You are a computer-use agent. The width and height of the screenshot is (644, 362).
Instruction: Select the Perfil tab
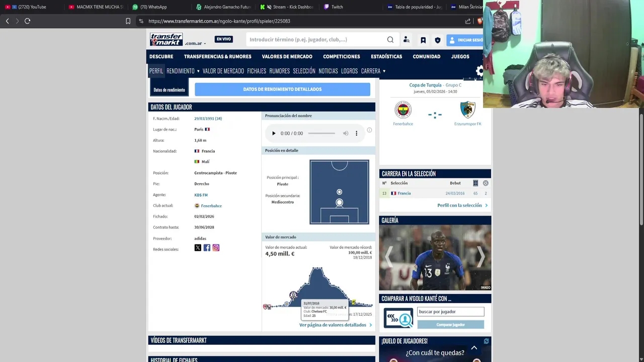pos(156,71)
